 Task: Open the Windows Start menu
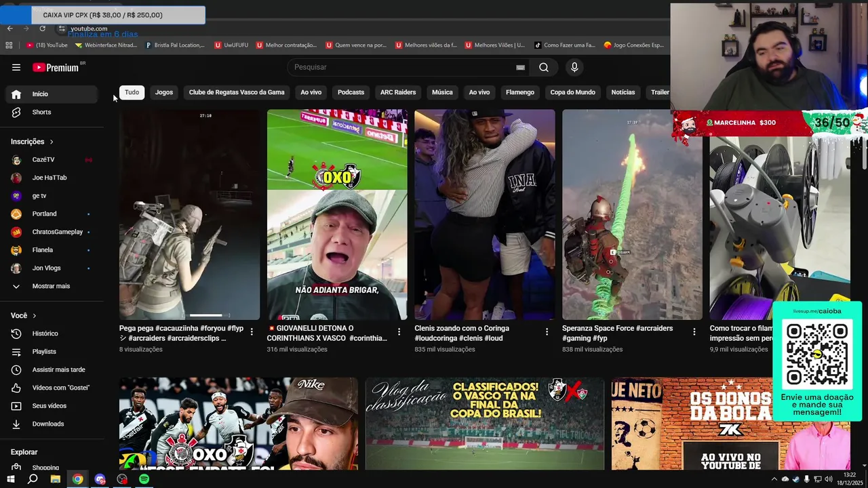10,479
